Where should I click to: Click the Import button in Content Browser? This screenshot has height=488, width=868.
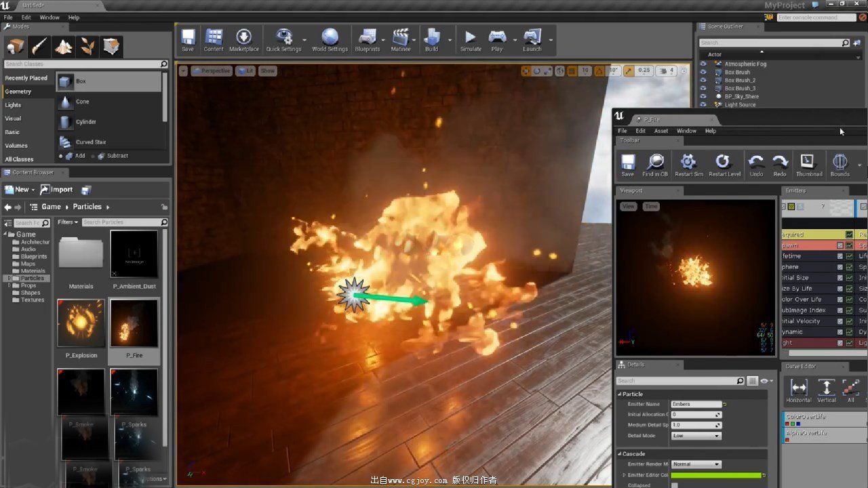pos(57,190)
